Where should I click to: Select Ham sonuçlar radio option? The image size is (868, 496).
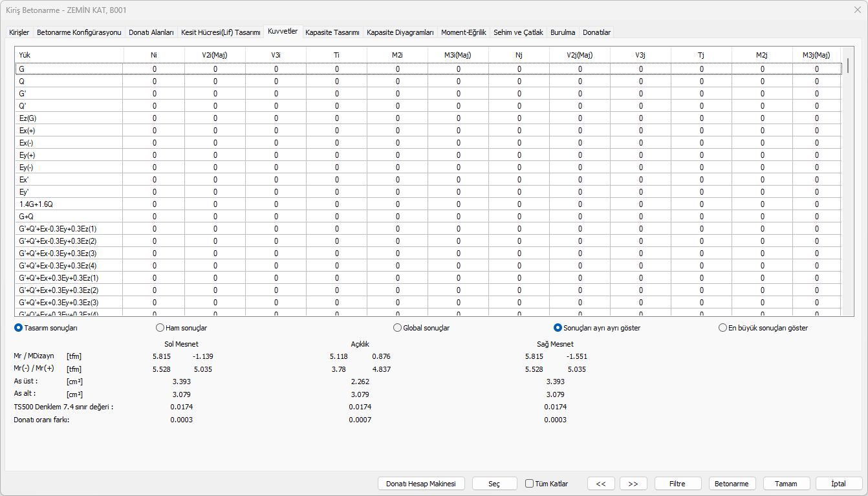(x=160, y=328)
